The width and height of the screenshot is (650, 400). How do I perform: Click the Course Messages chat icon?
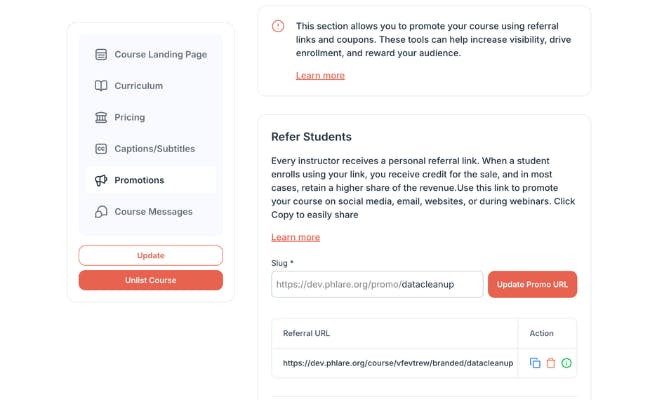click(x=101, y=212)
